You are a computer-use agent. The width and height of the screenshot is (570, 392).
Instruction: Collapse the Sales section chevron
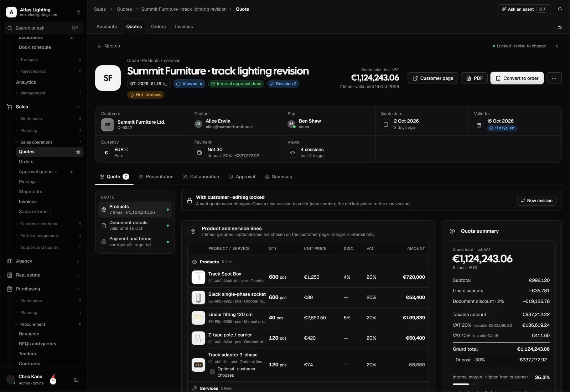tap(78, 107)
